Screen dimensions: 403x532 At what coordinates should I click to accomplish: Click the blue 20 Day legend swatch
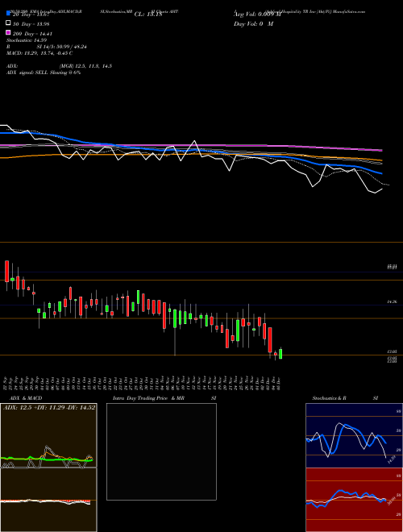click(9, 13)
